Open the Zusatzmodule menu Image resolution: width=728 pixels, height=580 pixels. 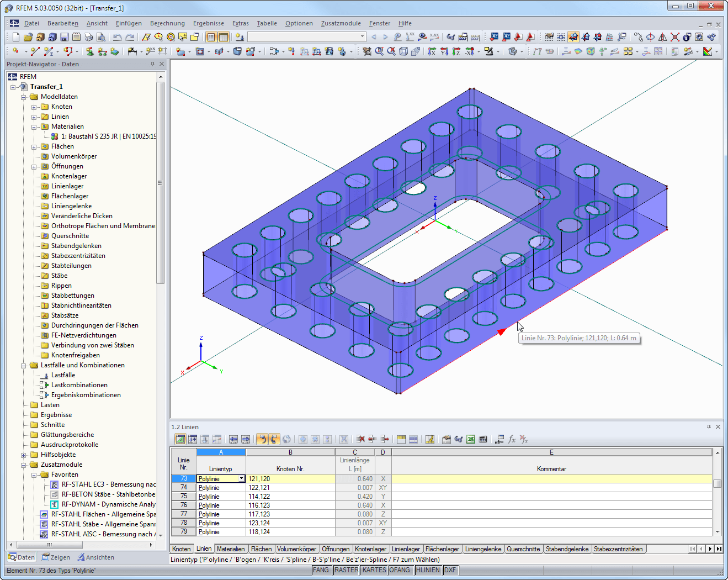click(341, 23)
